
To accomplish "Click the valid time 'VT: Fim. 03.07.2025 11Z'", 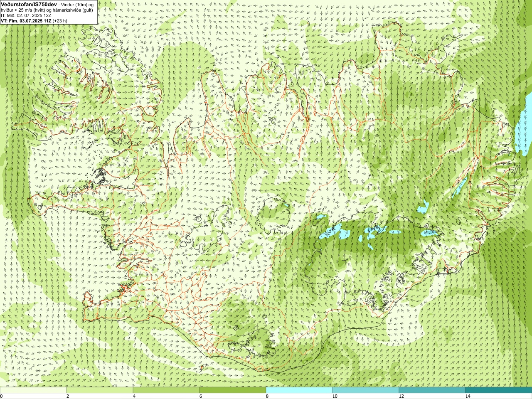I will [26, 21].
